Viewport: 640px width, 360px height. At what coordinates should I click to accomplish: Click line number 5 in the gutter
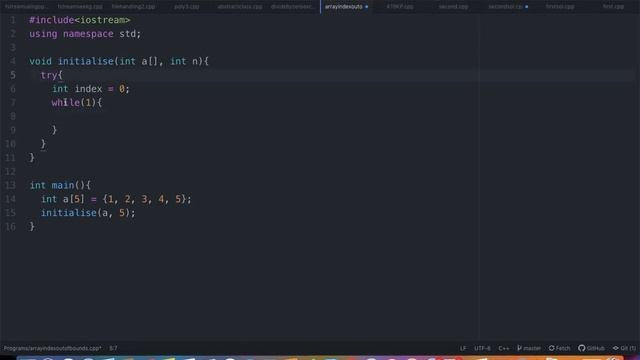pyautogui.click(x=13, y=75)
